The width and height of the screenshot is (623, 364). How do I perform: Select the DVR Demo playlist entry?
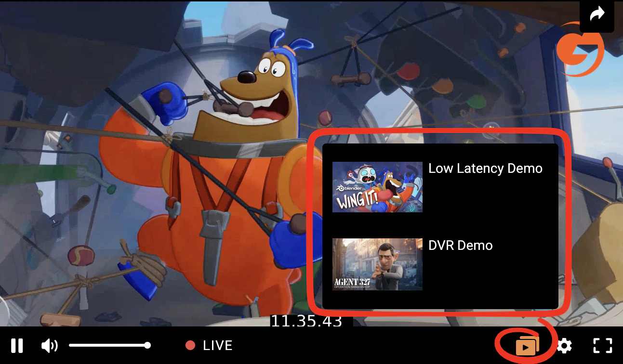pos(460,246)
